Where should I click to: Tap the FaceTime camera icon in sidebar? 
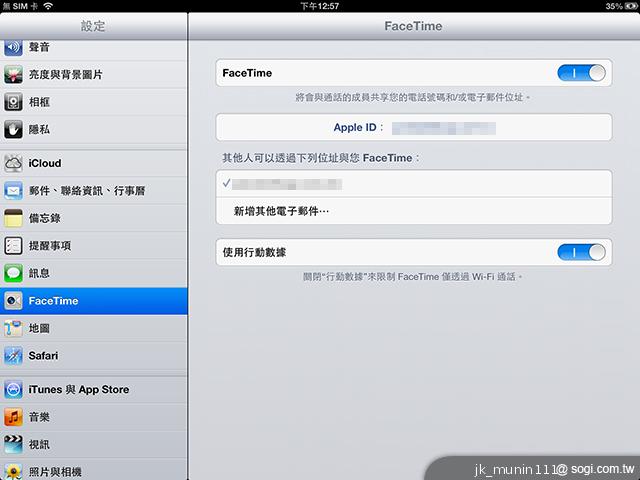tap(13, 301)
